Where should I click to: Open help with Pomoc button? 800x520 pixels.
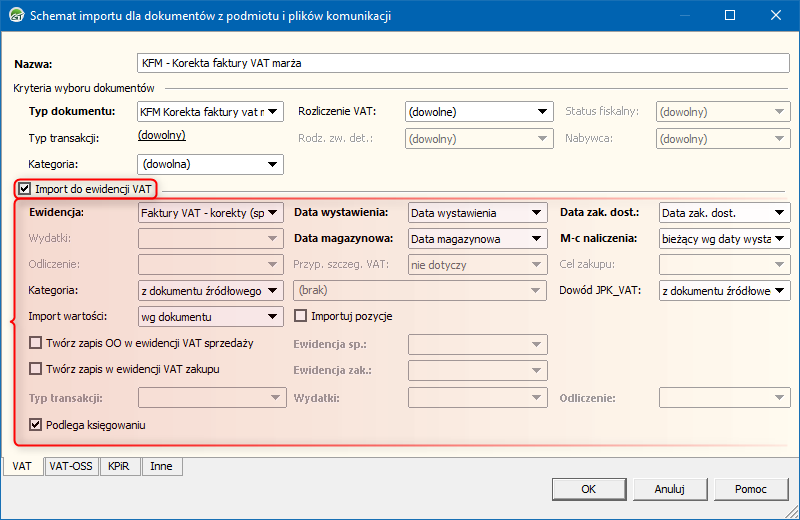point(751,489)
